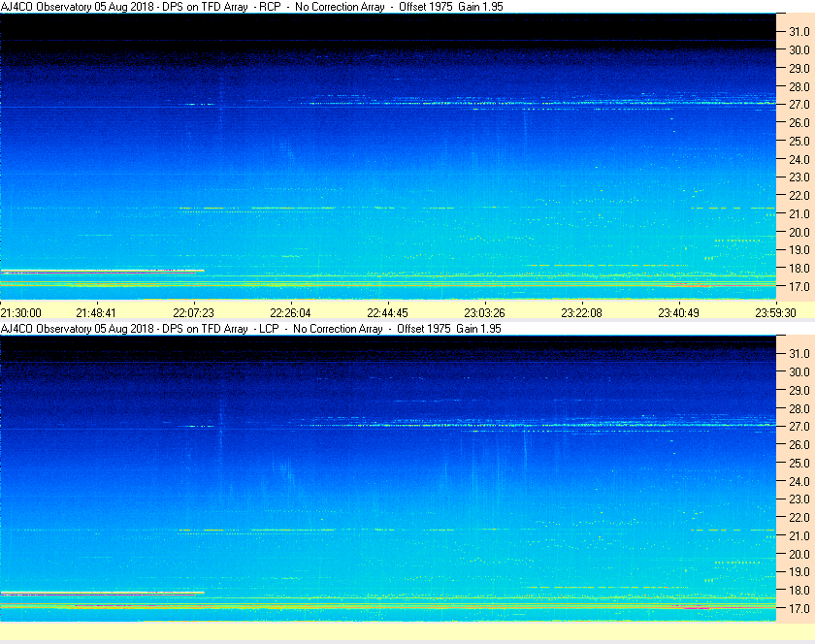Click the 22:26:04 time label
Image resolution: width=815 pixels, height=644 pixels.
(x=290, y=313)
